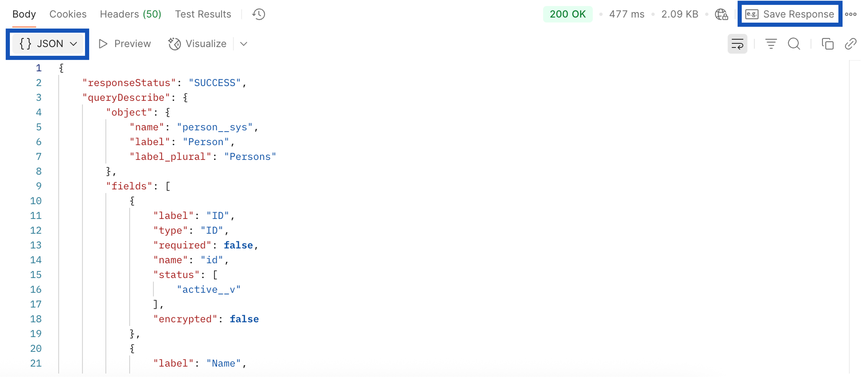Open the JSON format dropdown
The width and height of the screenshot is (868, 377).
[48, 44]
